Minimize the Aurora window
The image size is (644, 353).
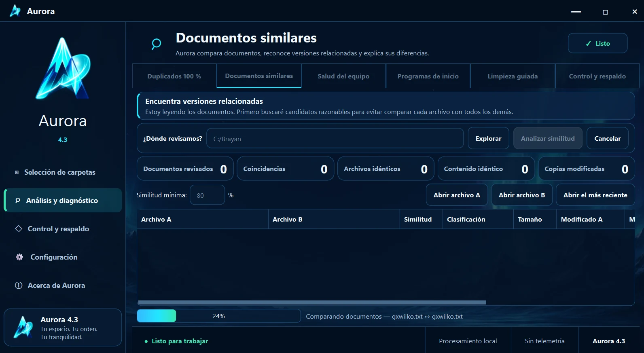click(x=576, y=12)
